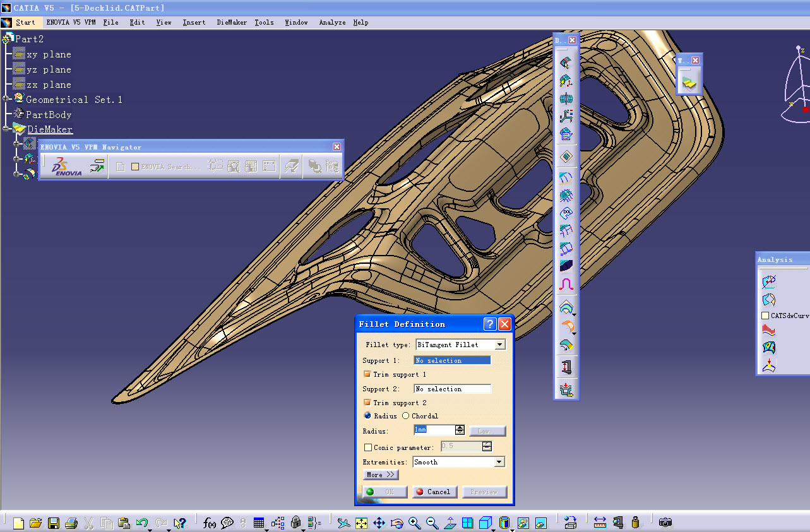
Task: Click the Normal View icon
Action: pyautogui.click(x=450, y=523)
